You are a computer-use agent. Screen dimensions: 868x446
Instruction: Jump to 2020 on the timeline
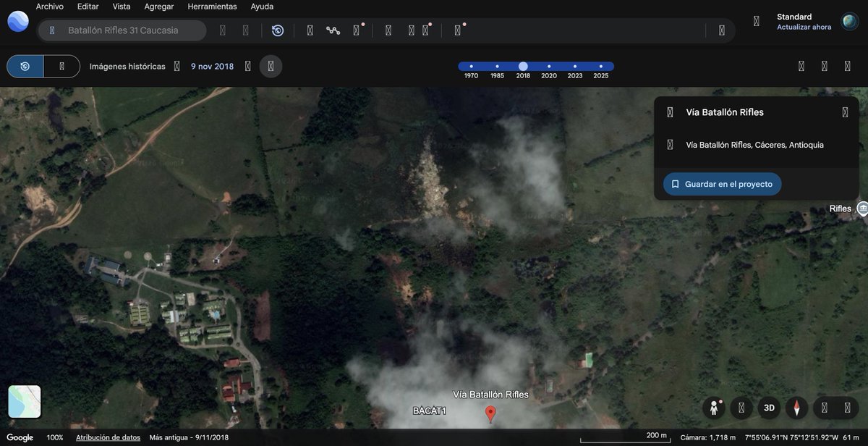point(549,66)
